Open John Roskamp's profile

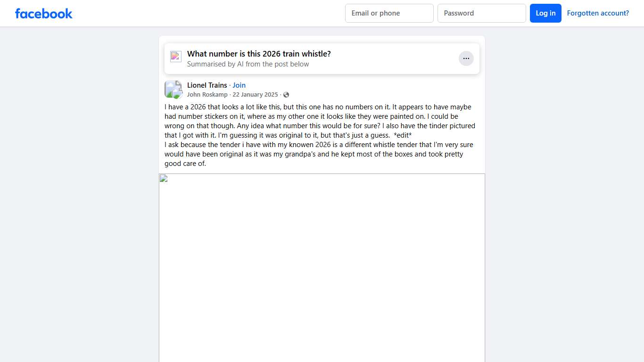coord(207,95)
